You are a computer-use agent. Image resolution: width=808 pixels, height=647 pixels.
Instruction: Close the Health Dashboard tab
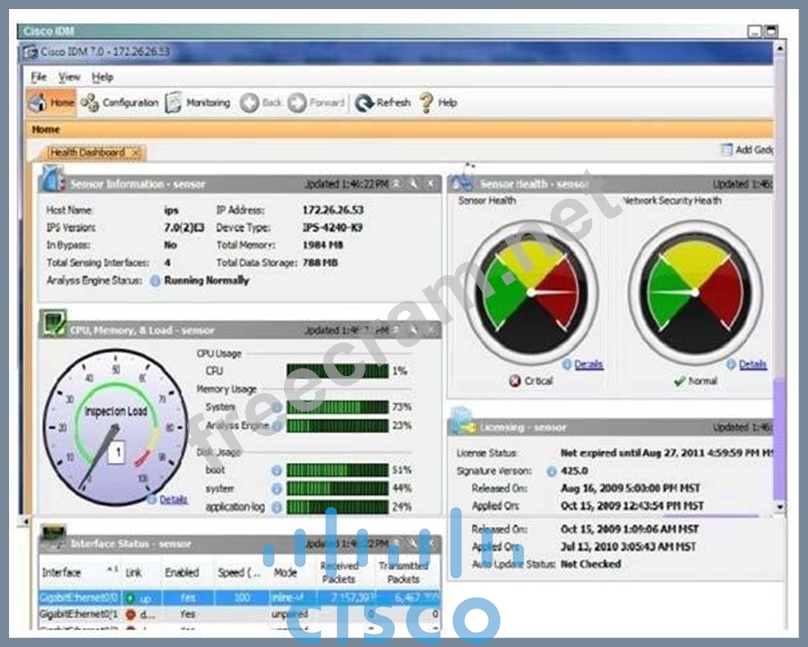tap(136, 153)
